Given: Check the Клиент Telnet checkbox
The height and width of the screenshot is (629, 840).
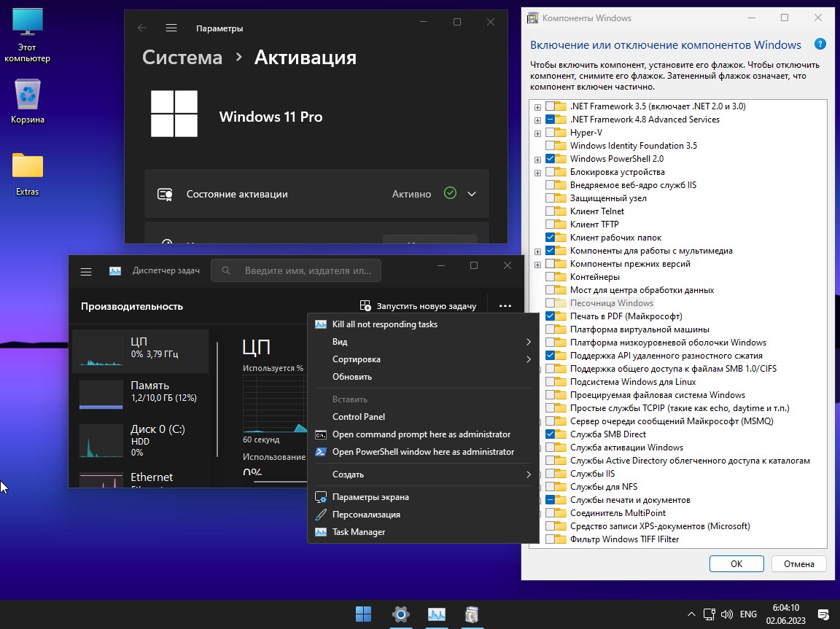Looking at the screenshot, I should tap(551, 211).
